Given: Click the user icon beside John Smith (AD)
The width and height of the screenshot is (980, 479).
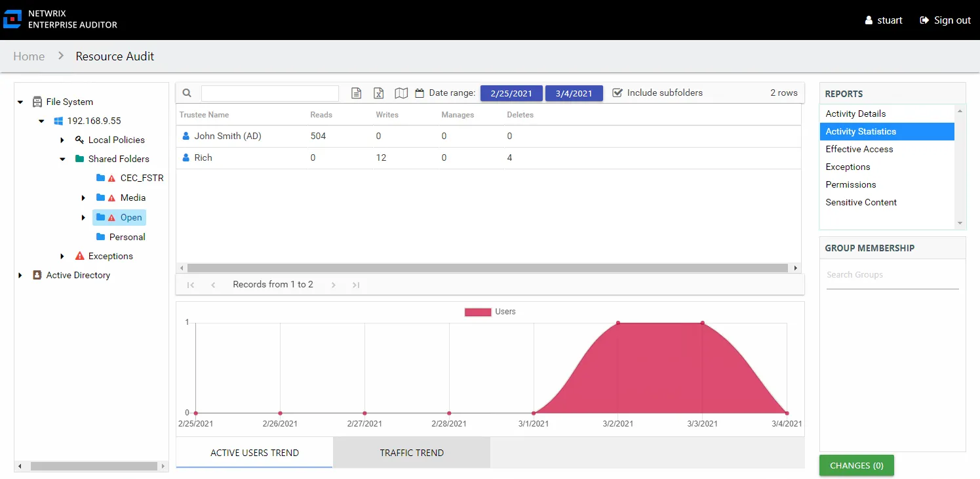Looking at the screenshot, I should 186,136.
